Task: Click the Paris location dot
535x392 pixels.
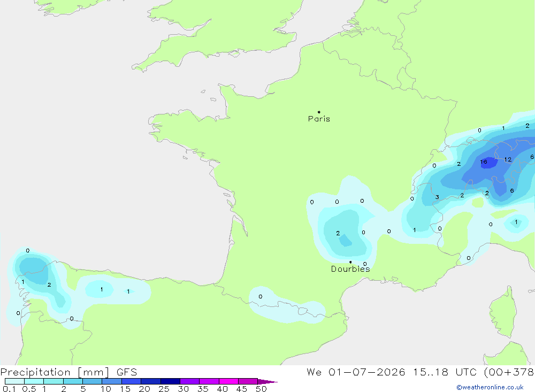Action: pos(319,112)
